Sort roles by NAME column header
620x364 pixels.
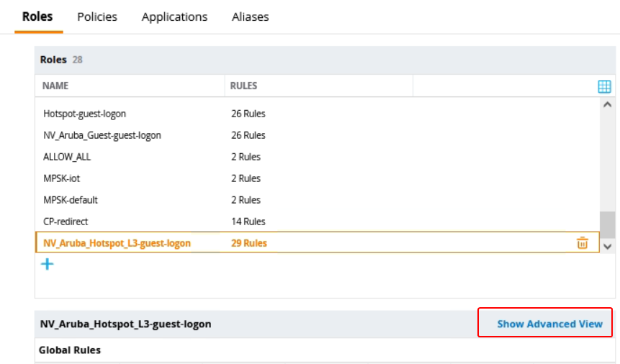click(x=55, y=86)
